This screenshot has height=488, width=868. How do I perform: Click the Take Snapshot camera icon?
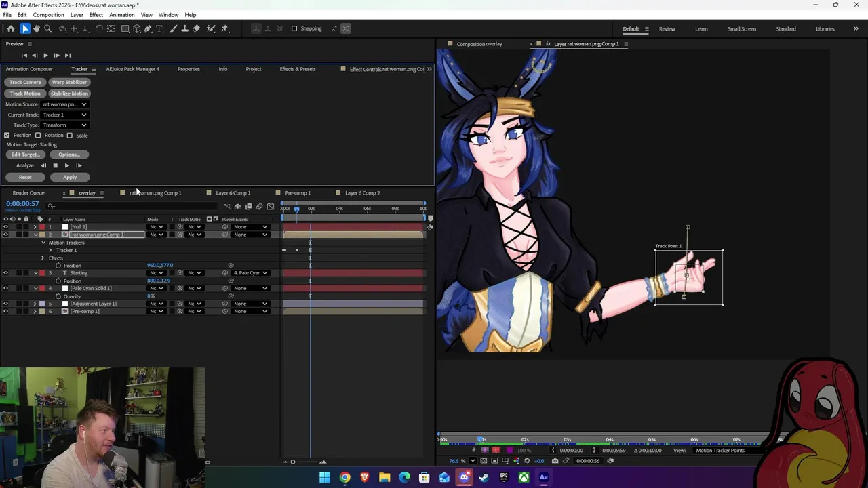coord(555,461)
